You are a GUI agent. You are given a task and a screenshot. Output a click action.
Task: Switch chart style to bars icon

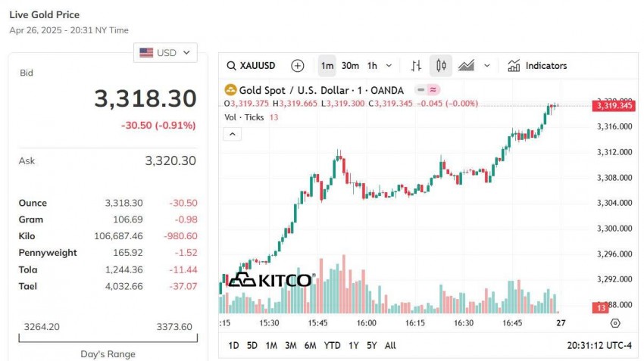pyautogui.click(x=416, y=66)
